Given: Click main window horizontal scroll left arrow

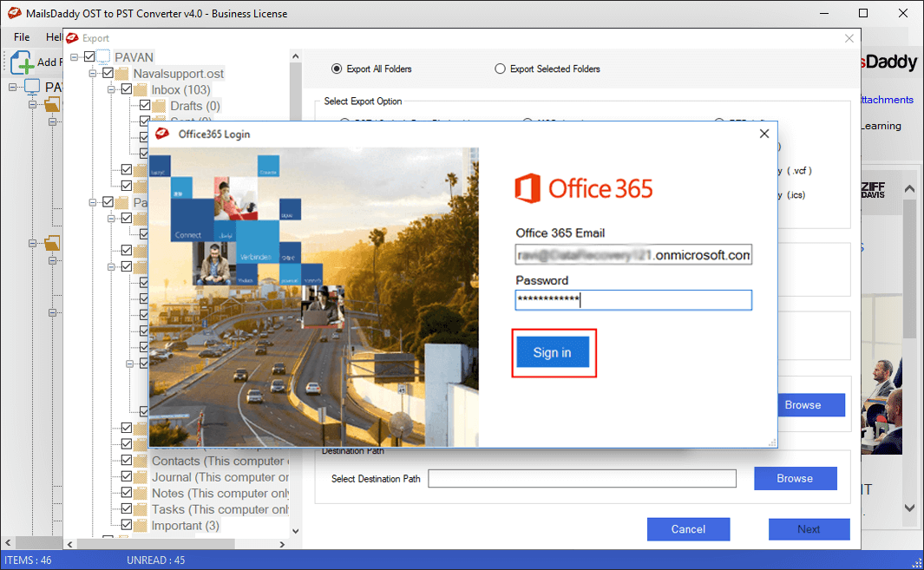Looking at the screenshot, I should [x=8, y=542].
